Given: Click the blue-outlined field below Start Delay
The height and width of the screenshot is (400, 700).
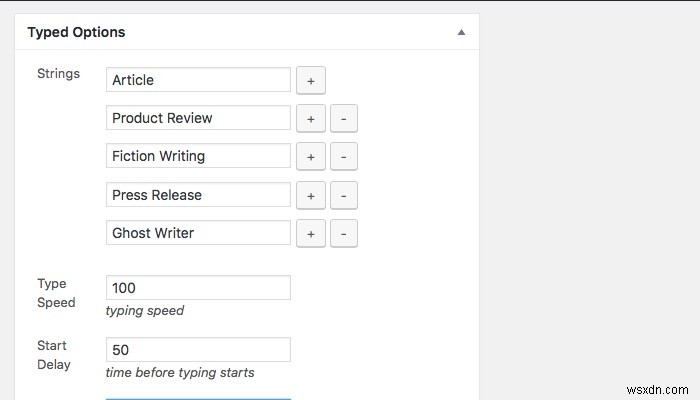Looking at the screenshot, I should pos(198,396).
